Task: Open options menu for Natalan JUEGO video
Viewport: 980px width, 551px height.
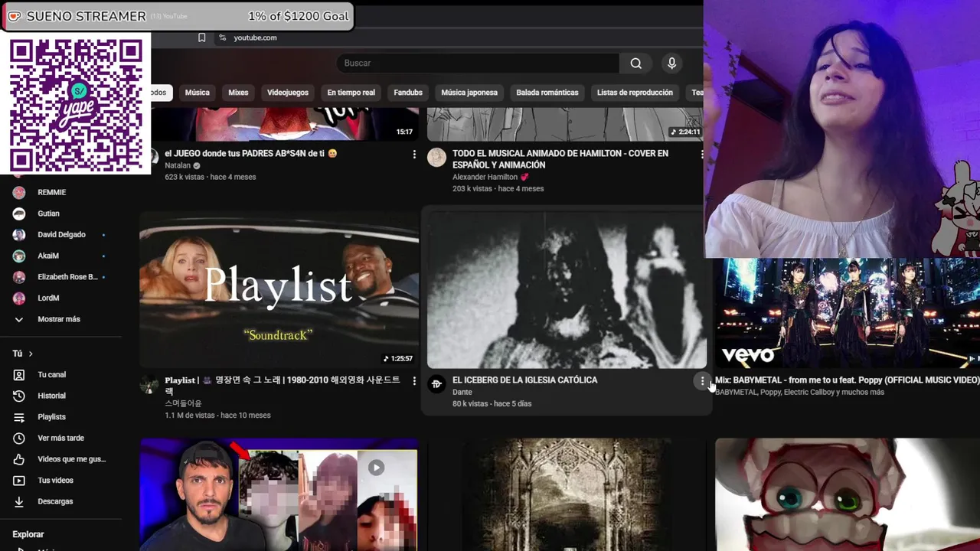Action: pyautogui.click(x=414, y=155)
